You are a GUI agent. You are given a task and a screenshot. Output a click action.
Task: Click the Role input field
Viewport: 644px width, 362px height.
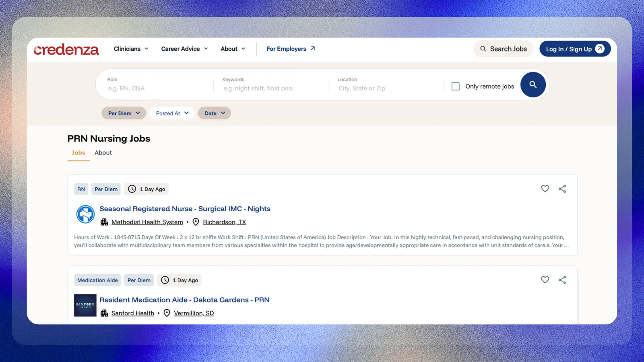point(158,84)
